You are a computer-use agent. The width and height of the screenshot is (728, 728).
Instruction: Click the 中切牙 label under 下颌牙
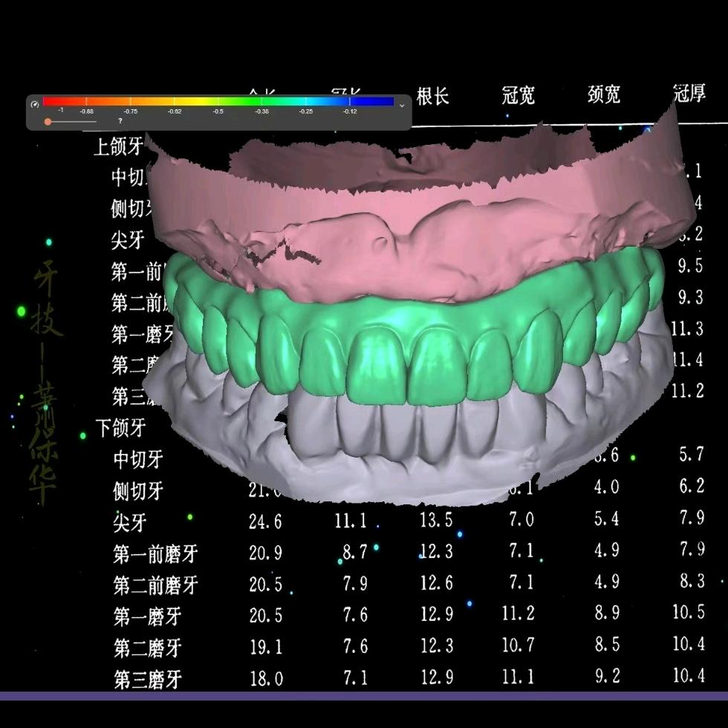pyautogui.click(x=138, y=459)
